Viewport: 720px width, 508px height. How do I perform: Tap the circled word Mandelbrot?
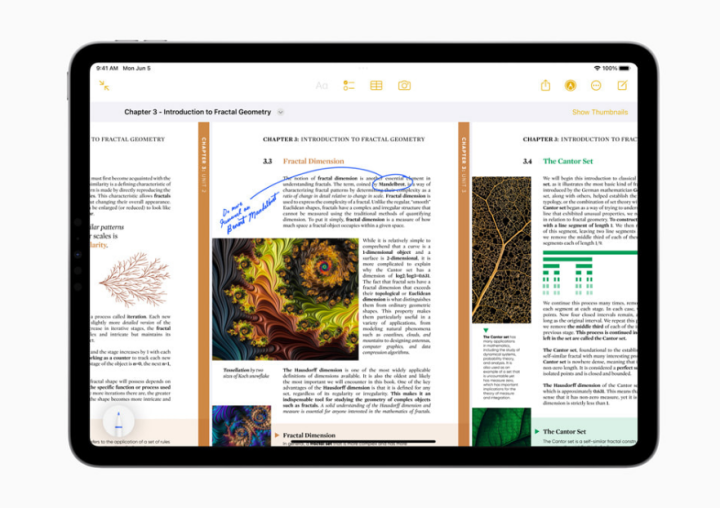click(392, 184)
